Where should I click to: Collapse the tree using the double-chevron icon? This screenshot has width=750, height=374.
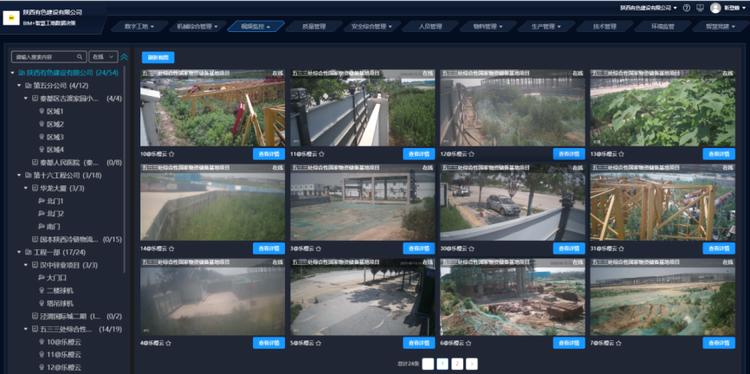[124, 57]
